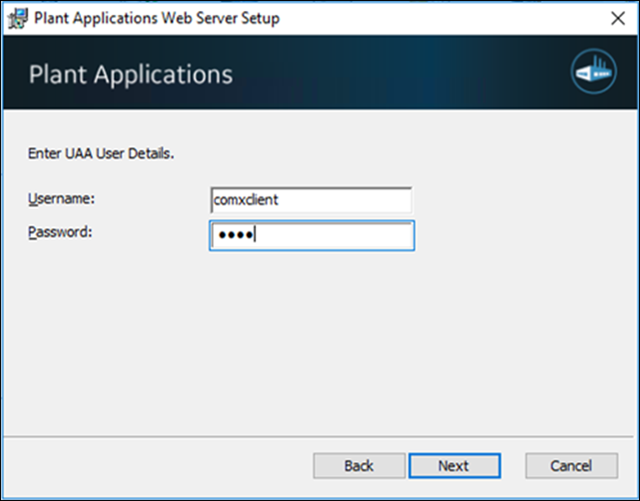Click the Username input field
This screenshot has width=640, height=501.
(x=311, y=200)
